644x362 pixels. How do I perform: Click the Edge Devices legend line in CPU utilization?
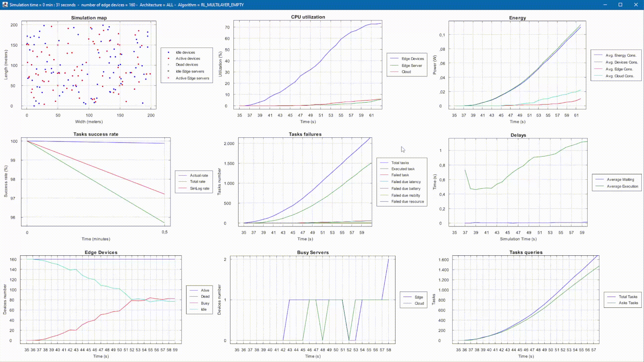[x=394, y=59]
